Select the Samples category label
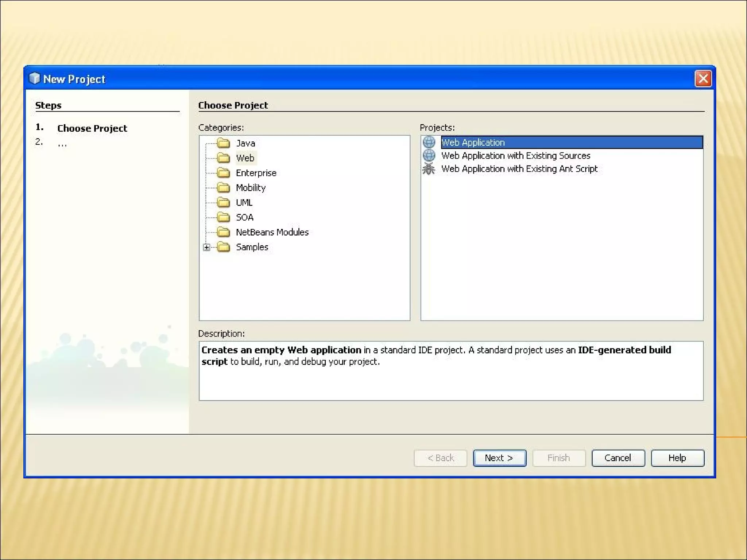 [252, 247]
